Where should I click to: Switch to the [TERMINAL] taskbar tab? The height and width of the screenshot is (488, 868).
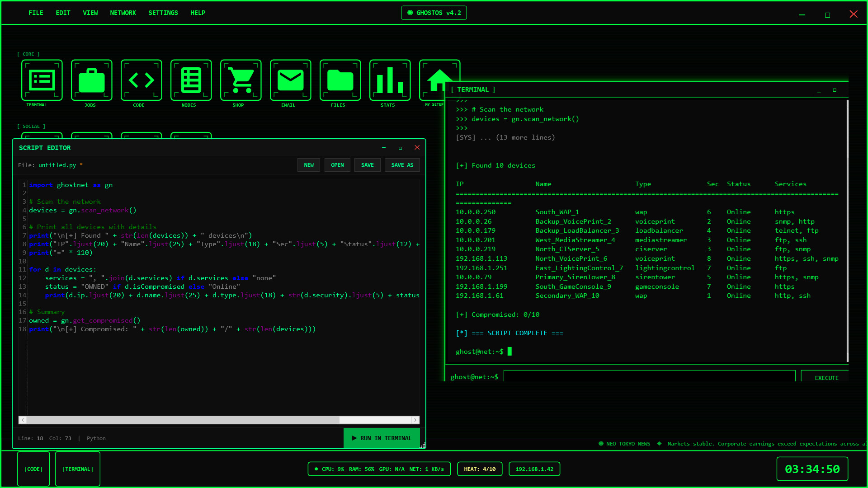[x=77, y=469]
